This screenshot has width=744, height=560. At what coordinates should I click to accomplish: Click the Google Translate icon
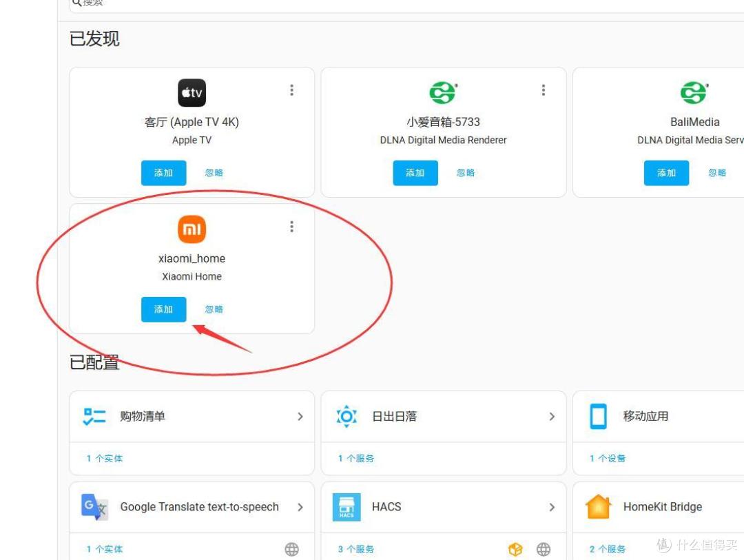pyautogui.click(x=94, y=507)
